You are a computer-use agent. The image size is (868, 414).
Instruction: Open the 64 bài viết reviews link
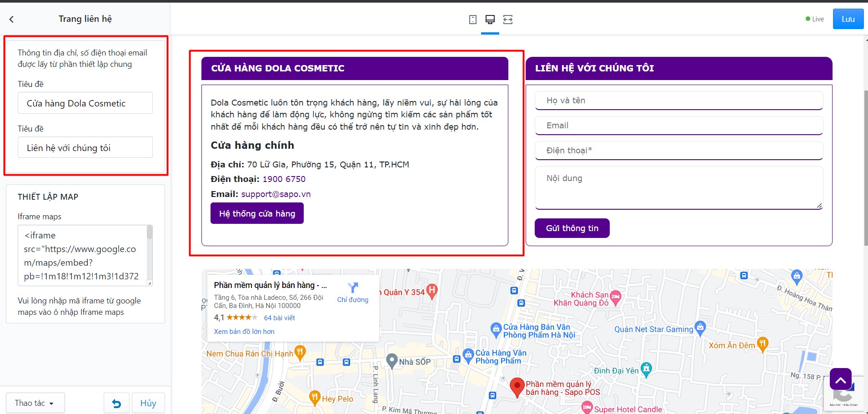(280, 318)
